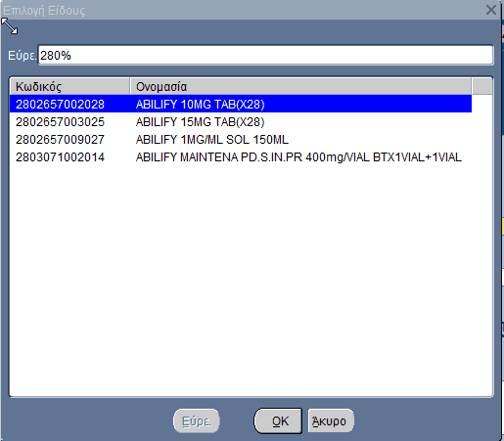Click code 2802657003025 cell
The height and width of the screenshot is (441, 504).
pos(60,122)
